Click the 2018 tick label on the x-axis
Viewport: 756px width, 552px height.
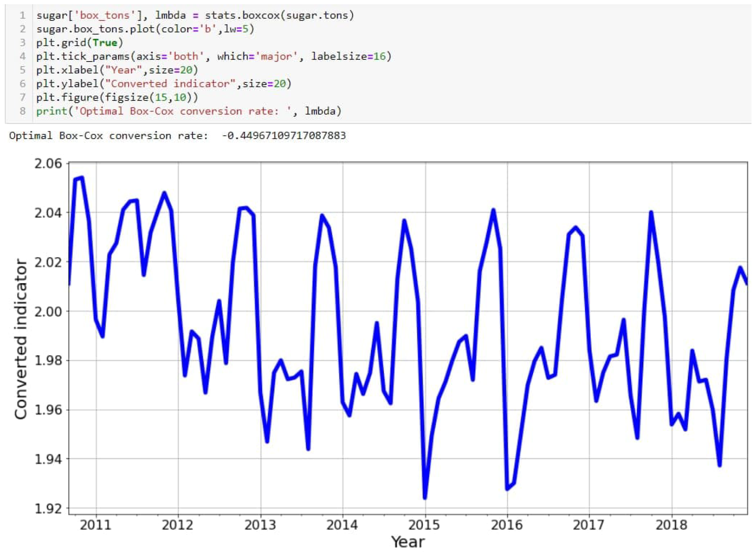tap(671, 525)
